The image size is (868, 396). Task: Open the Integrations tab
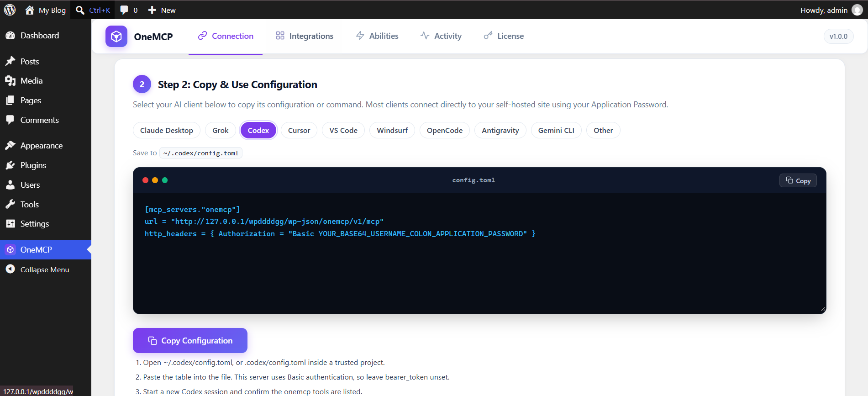pos(305,36)
